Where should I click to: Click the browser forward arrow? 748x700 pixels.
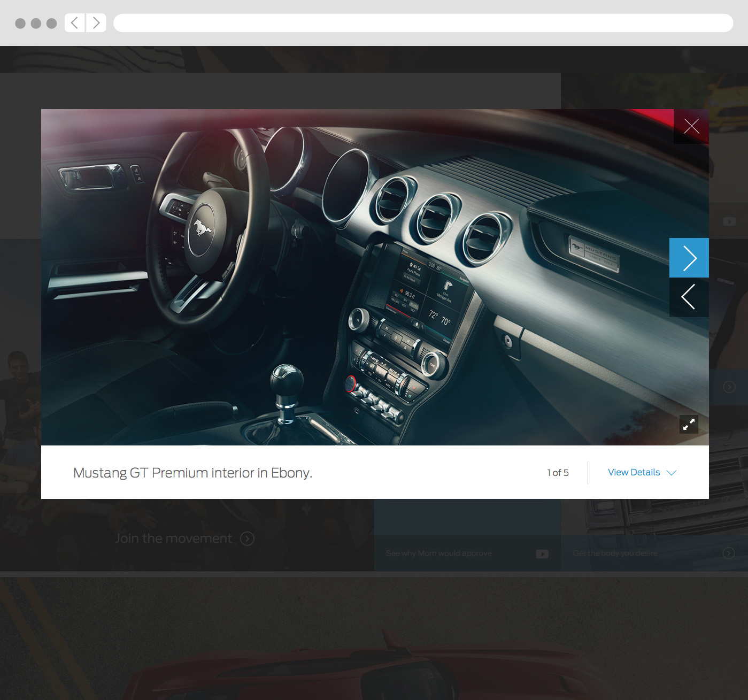(96, 23)
